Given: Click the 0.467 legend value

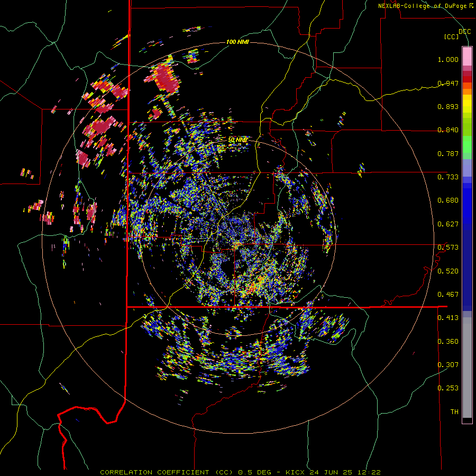Looking at the screenshot, I should 448,295.
